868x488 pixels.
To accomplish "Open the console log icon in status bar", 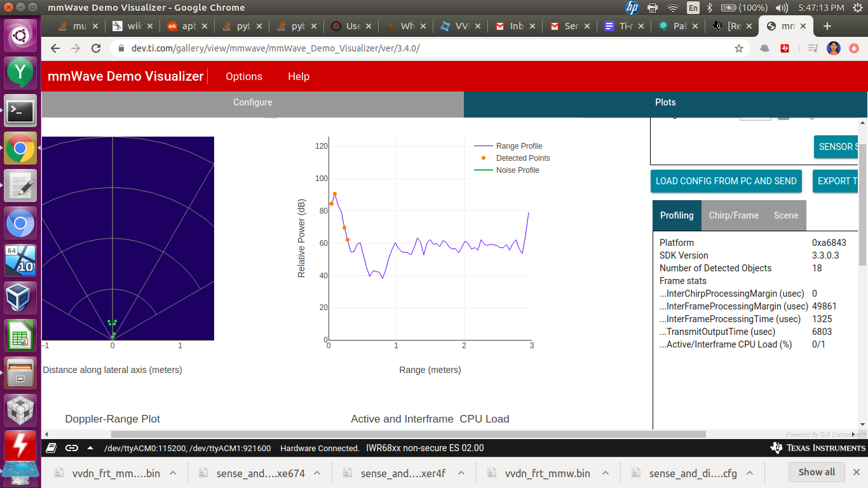I will (x=52, y=448).
